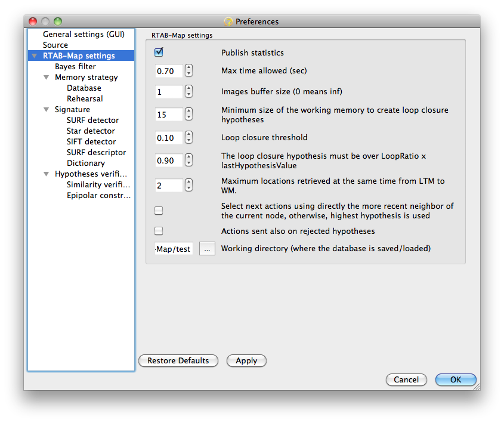Select General settings (GUI) entry
The height and width of the screenshot is (423, 504).
(84, 34)
